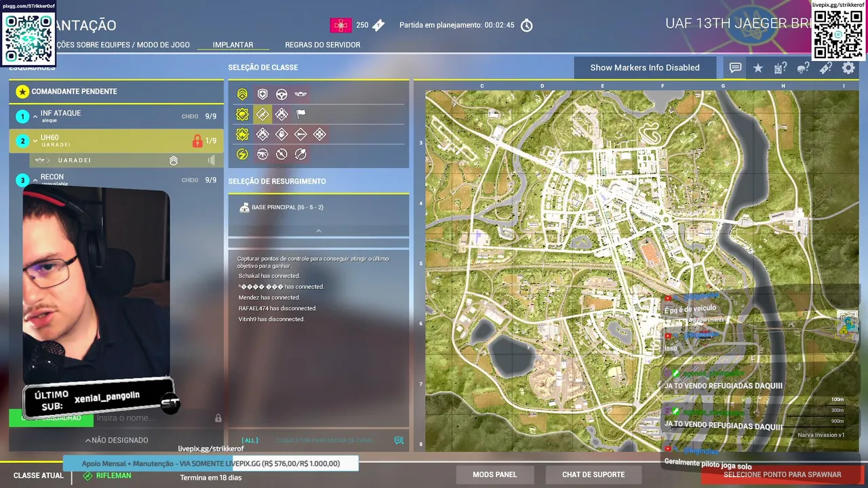Click the chat channel icon in message bar
Viewport: 868px width, 488px height.
[399, 441]
